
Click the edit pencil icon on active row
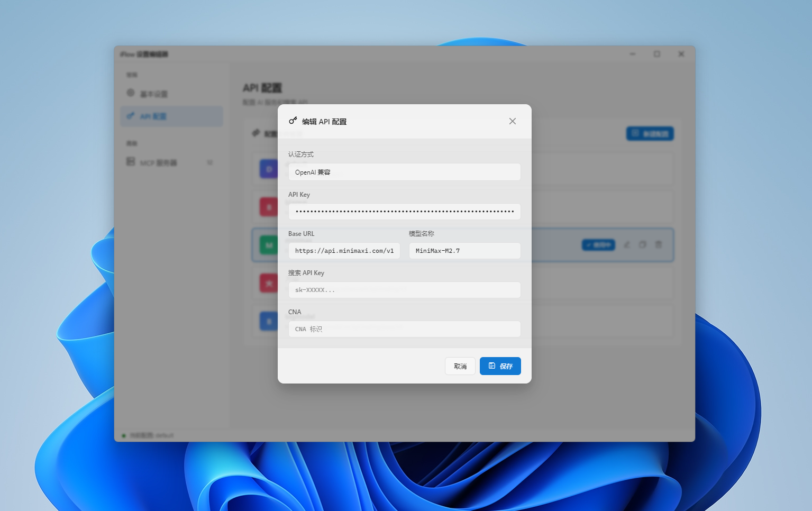[627, 245]
